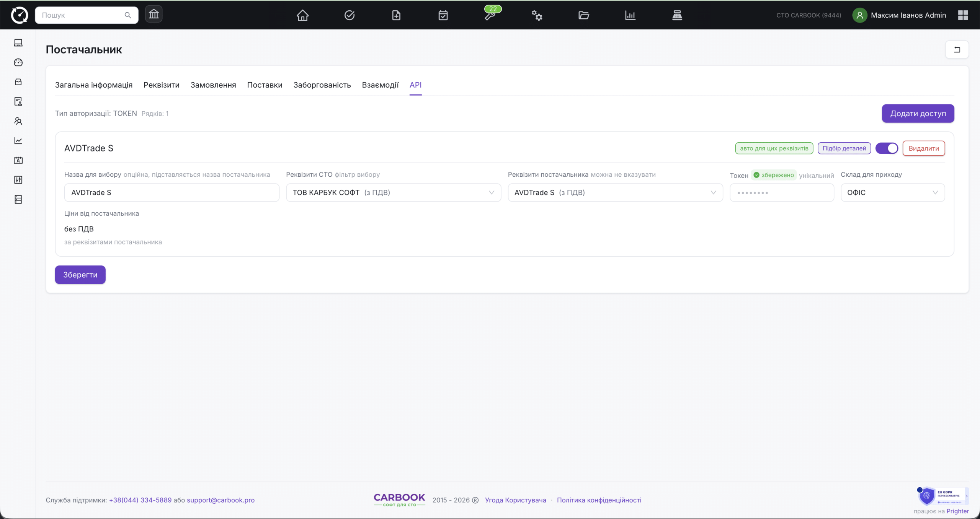
Task: Open the sliders settings sidebar icon
Action: coord(18,180)
